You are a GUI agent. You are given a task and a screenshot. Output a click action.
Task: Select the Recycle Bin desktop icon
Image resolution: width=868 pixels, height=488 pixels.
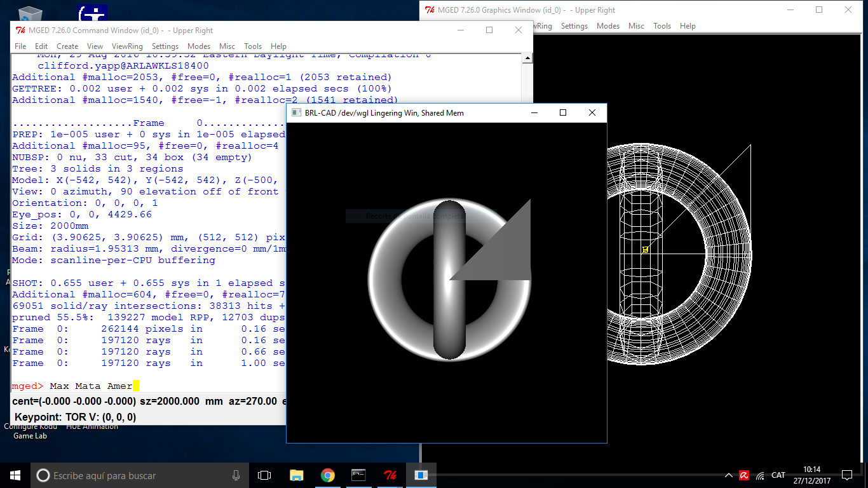click(30, 13)
